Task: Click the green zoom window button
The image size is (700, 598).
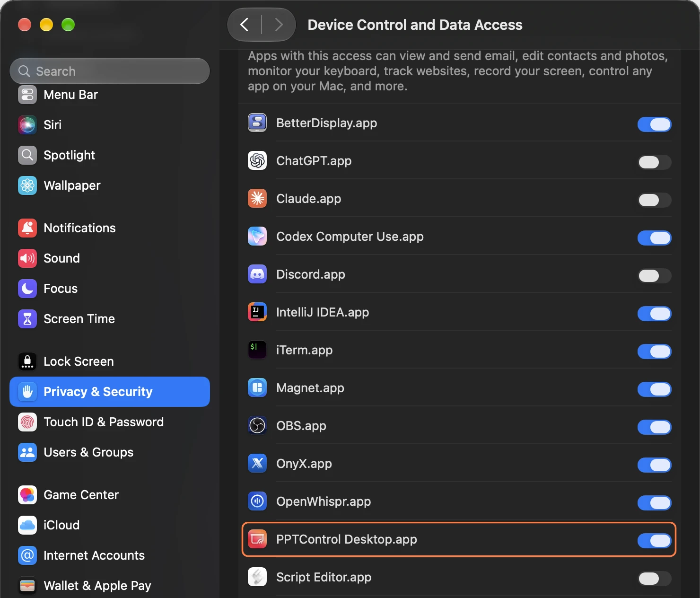Action: pyautogui.click(x=68, y=25)
